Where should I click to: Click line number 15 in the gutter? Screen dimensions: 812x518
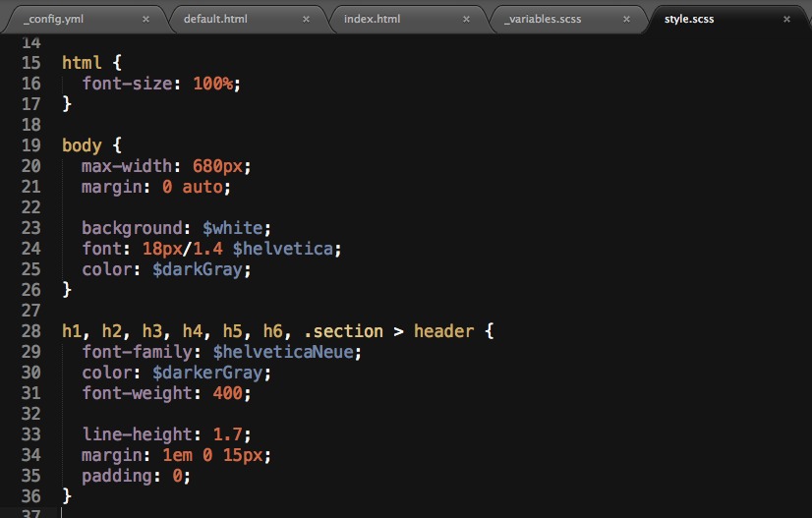point(30,62)
